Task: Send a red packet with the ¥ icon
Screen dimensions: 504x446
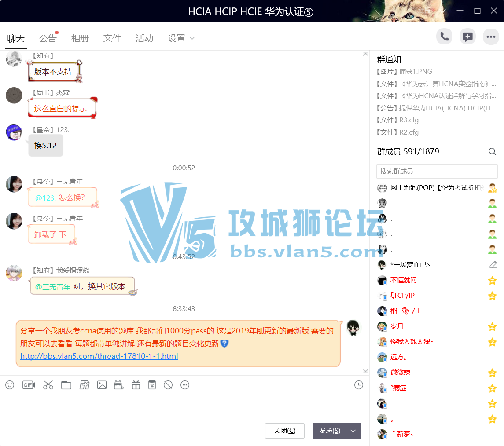Action: coord(152,385)
